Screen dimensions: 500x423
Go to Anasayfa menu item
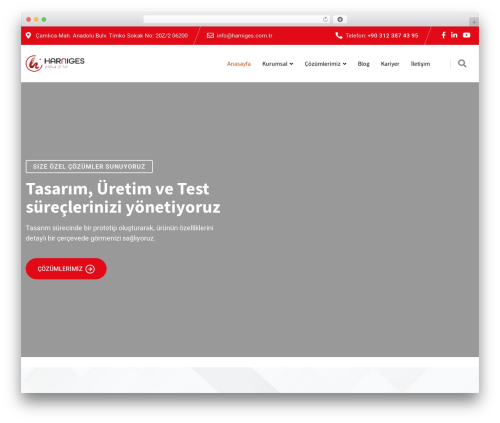239,64
